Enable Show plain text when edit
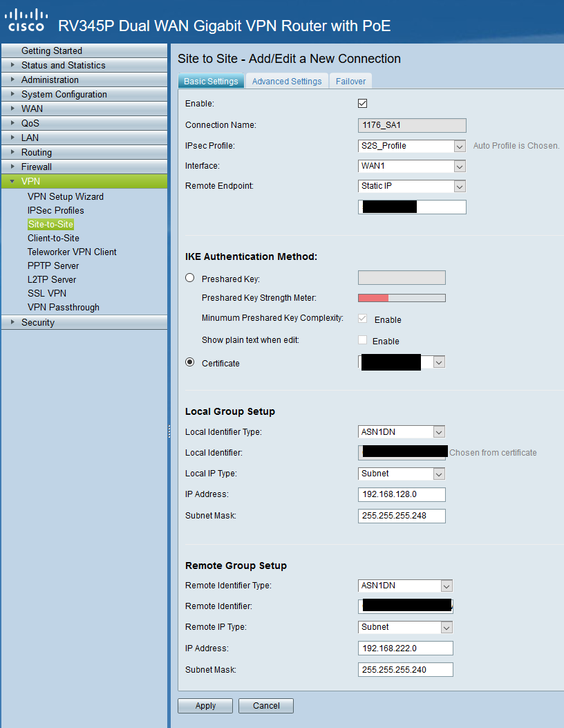Screen dimensions: 564x728 click(362, 340)
